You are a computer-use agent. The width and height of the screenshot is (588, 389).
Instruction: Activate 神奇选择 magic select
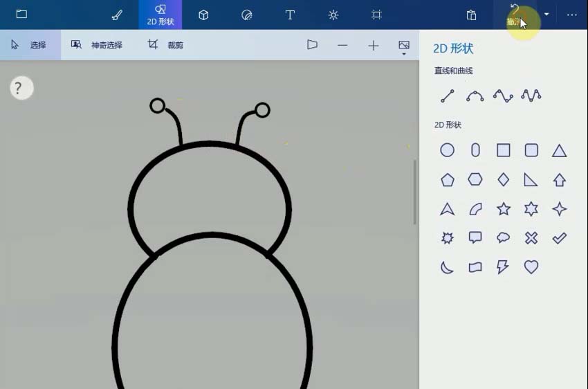pos(97,45)
